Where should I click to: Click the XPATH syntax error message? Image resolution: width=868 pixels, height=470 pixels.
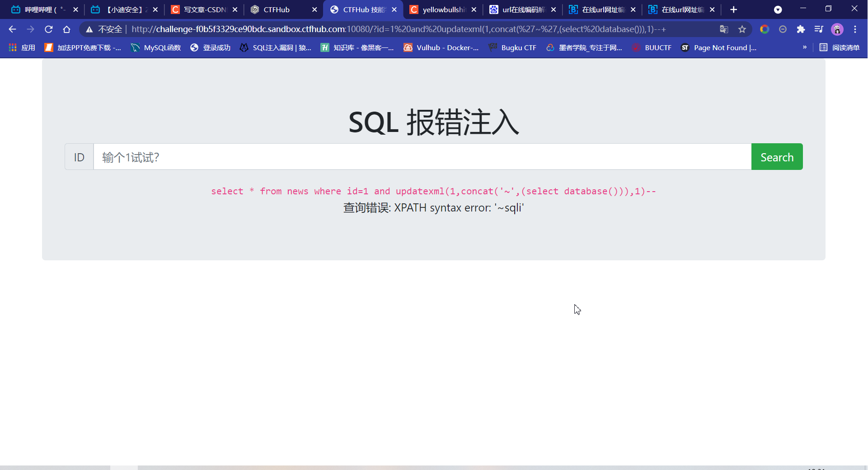point(434,208)
